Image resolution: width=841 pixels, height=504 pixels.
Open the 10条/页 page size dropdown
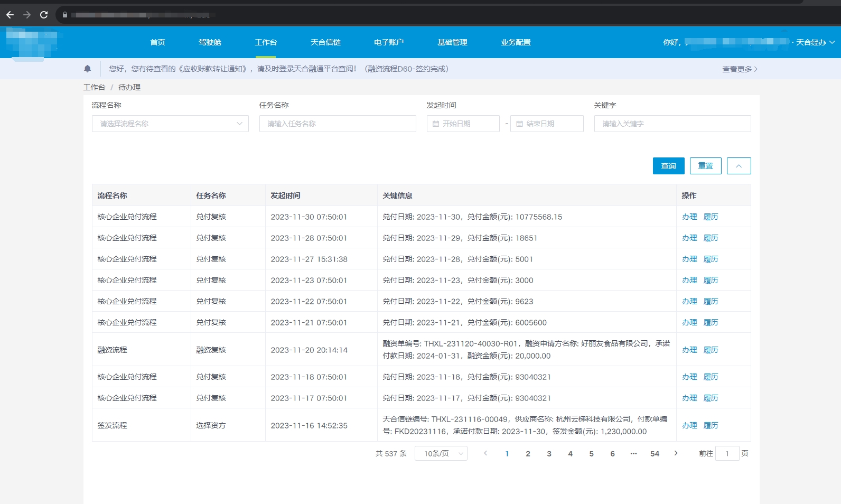click(x=441, y=453)
